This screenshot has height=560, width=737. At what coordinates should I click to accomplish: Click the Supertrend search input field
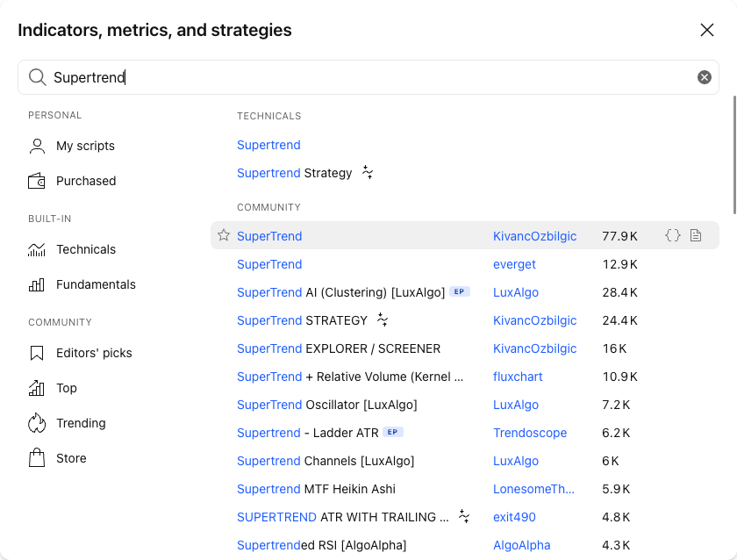click(x=368, y=77)
